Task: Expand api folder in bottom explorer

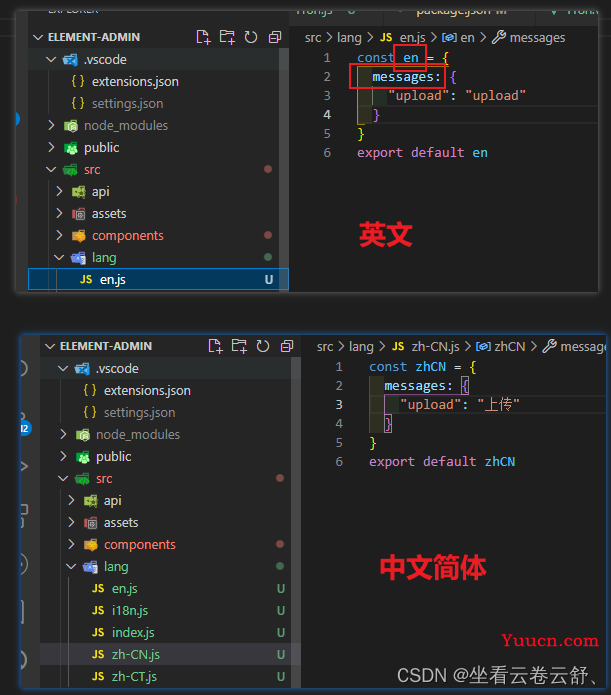Action: (71, 500)
